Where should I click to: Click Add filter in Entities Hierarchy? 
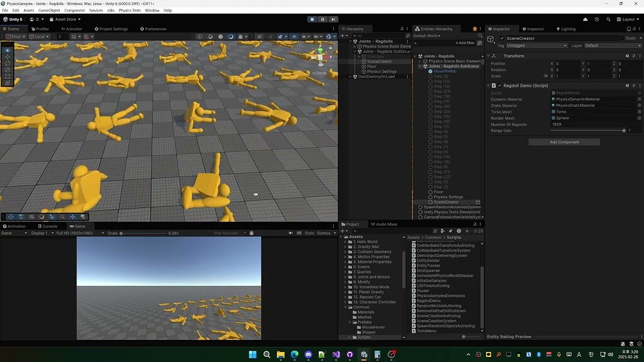click(x=465, y=43)
